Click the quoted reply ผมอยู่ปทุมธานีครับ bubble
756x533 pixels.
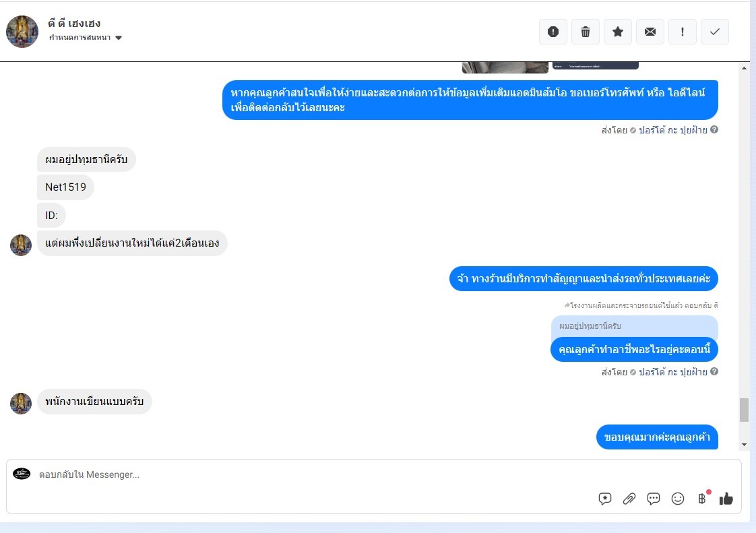point(635,327)
